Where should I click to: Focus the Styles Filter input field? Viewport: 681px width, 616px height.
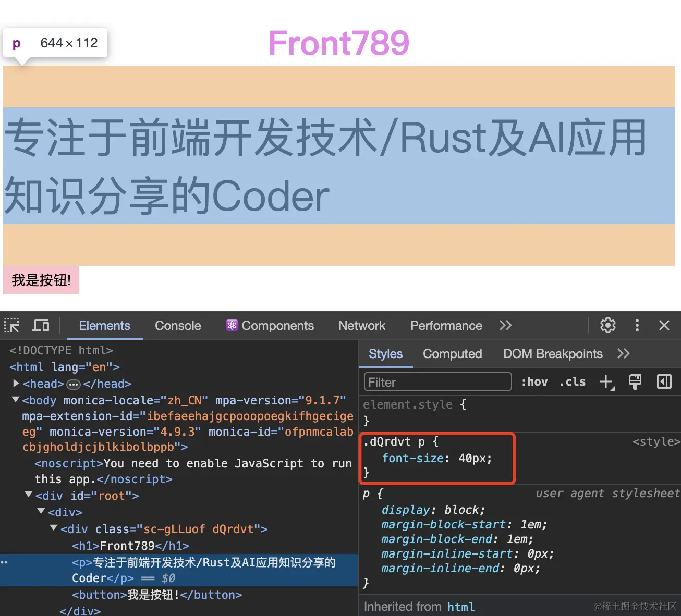point(437,382)
